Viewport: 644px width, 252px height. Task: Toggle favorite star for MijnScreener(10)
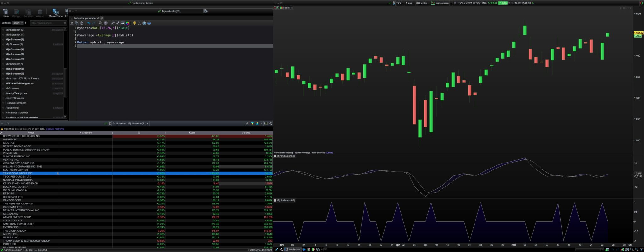(x=3, y=30)
